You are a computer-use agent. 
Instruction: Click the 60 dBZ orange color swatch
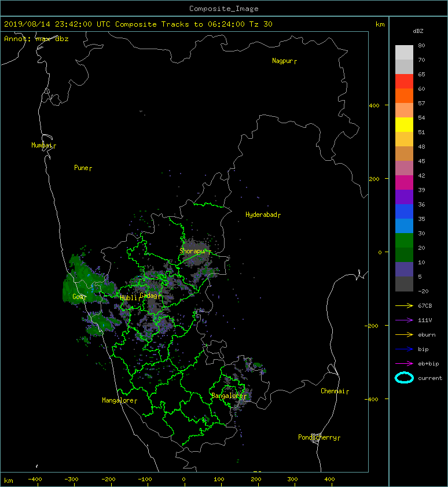[x=404, y=95]
